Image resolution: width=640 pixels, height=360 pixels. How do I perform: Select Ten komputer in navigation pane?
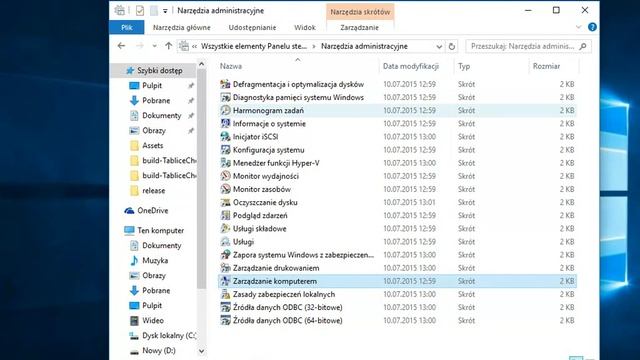tap(160, 231)
